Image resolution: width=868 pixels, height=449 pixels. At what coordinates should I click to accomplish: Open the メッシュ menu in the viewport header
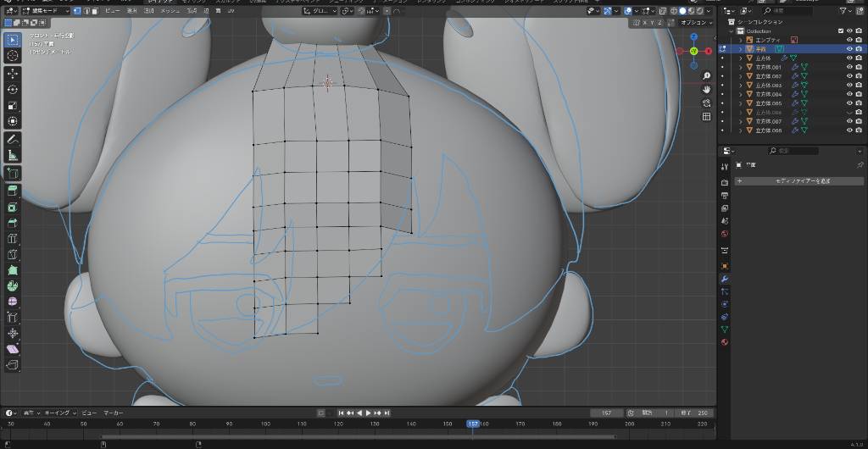(x=170, y=11)
